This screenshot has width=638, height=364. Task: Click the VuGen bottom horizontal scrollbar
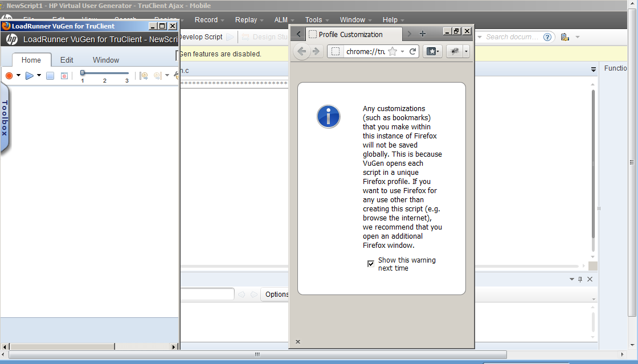click(257, 355)
